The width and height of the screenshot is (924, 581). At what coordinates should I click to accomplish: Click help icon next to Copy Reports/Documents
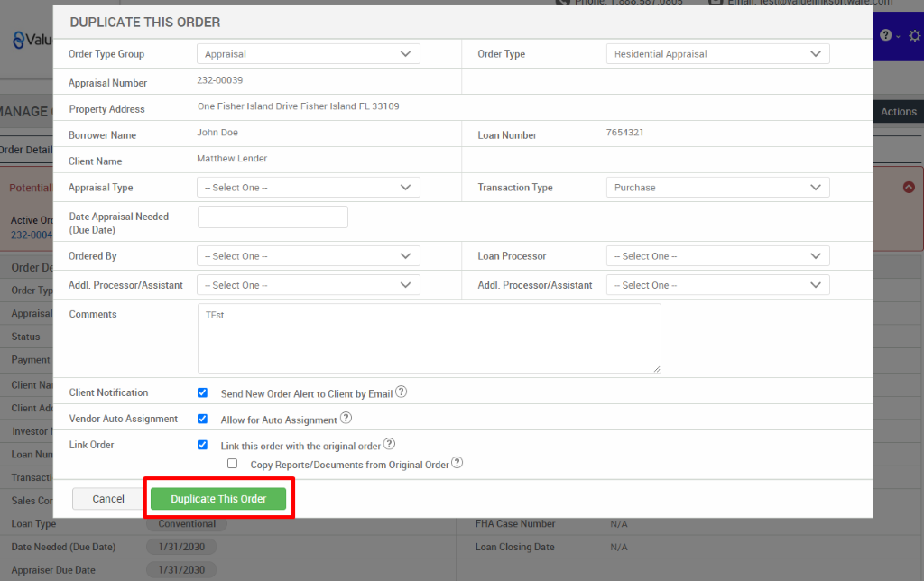(457, 464)
